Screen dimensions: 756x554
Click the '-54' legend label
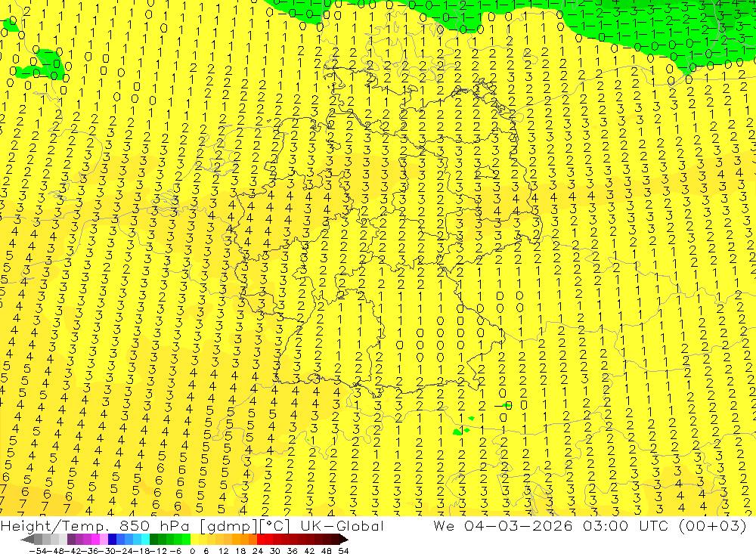coord(38,551)
